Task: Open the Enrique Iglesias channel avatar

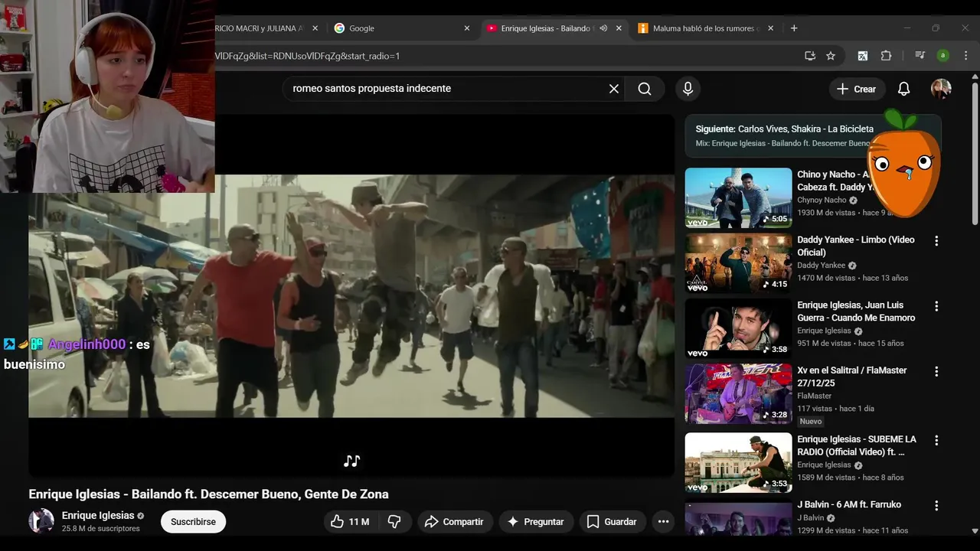Action: coord(41,521)
